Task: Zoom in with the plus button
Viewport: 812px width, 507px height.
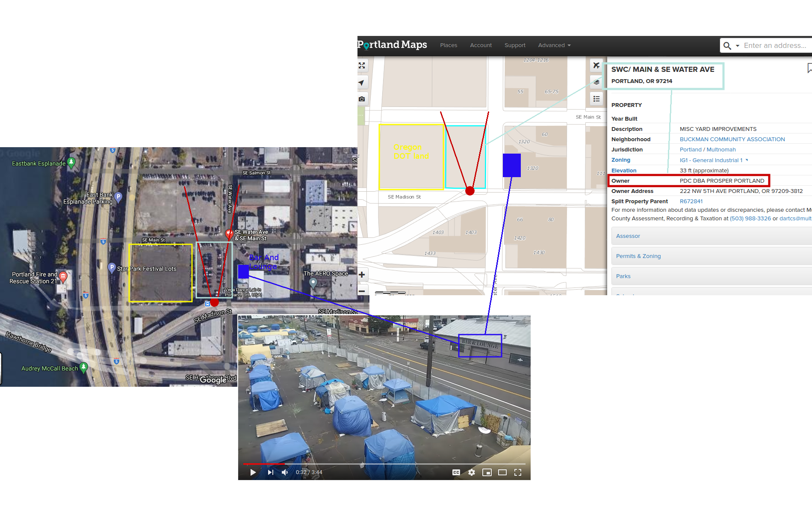Action: coord(362,275)
